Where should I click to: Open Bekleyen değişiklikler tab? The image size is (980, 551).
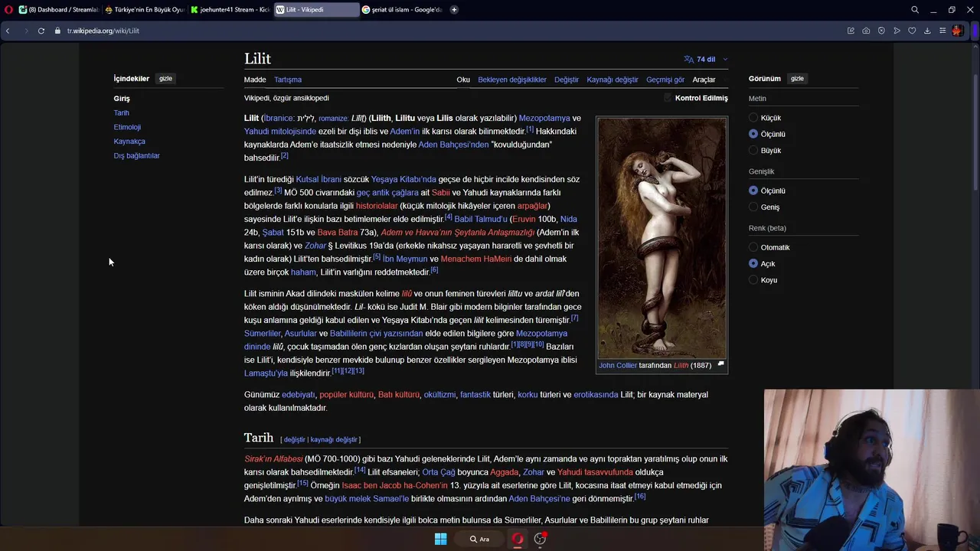512,80
